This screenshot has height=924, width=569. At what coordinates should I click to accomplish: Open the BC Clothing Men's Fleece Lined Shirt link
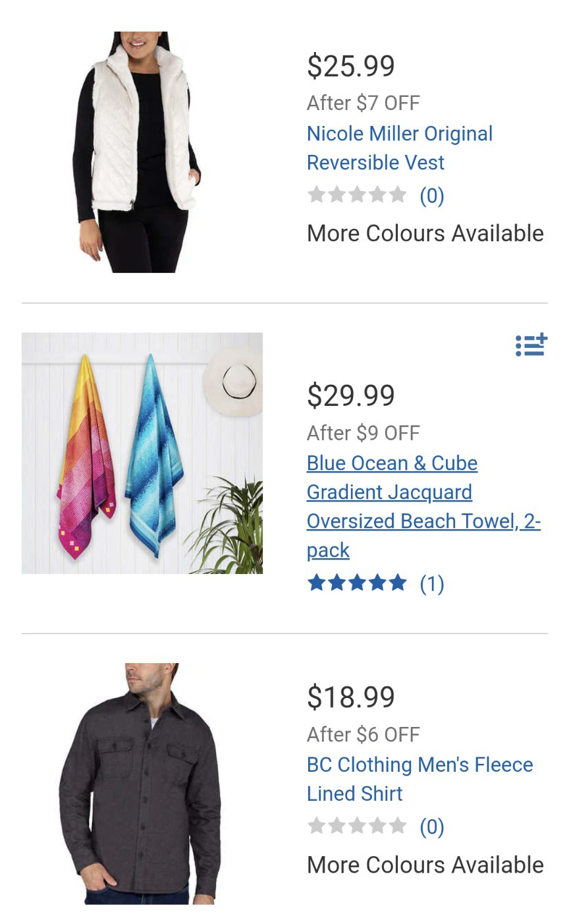(x=420, y=779)
